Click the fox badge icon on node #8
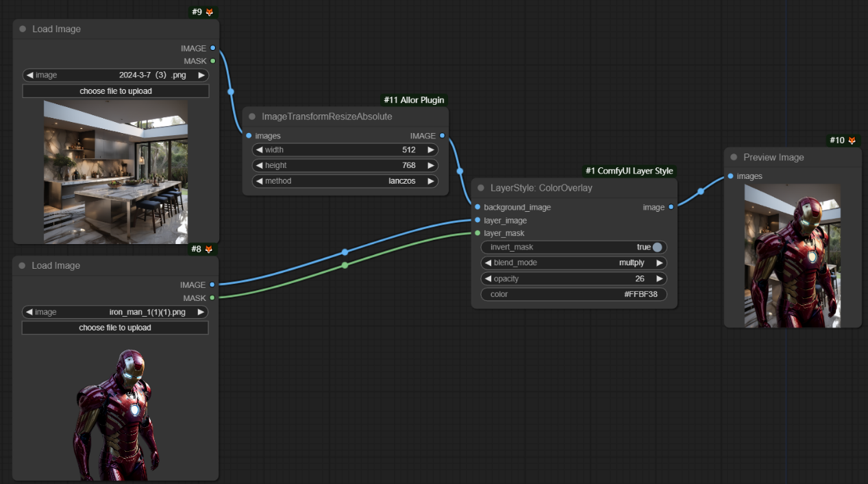The image size is (868, 484). pos(209,250)
